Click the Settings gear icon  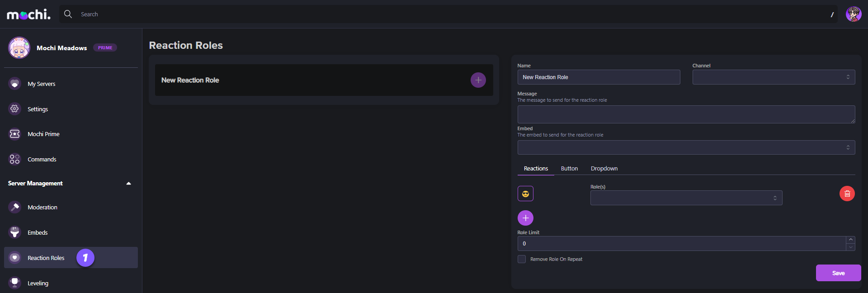14,109
